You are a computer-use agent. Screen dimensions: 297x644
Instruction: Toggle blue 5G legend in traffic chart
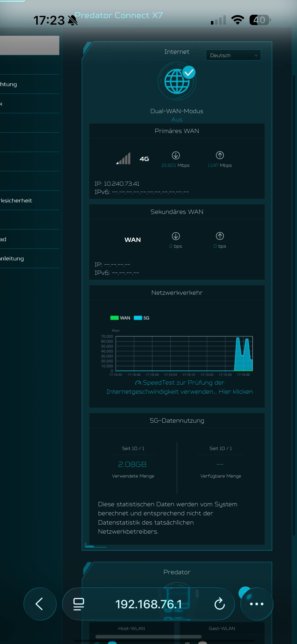coord(142,318)
